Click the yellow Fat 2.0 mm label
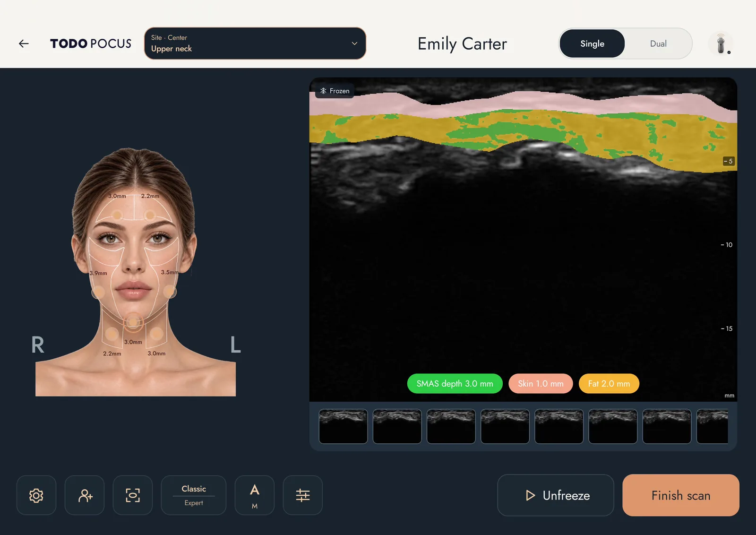The height and width of the screenshot is (535, 756). click(609, 384)
